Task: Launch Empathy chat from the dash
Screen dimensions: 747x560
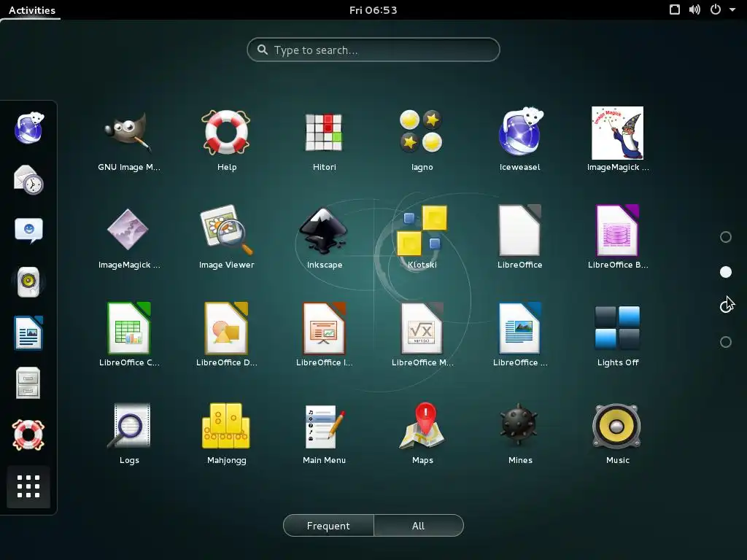Action: point(28,230)
